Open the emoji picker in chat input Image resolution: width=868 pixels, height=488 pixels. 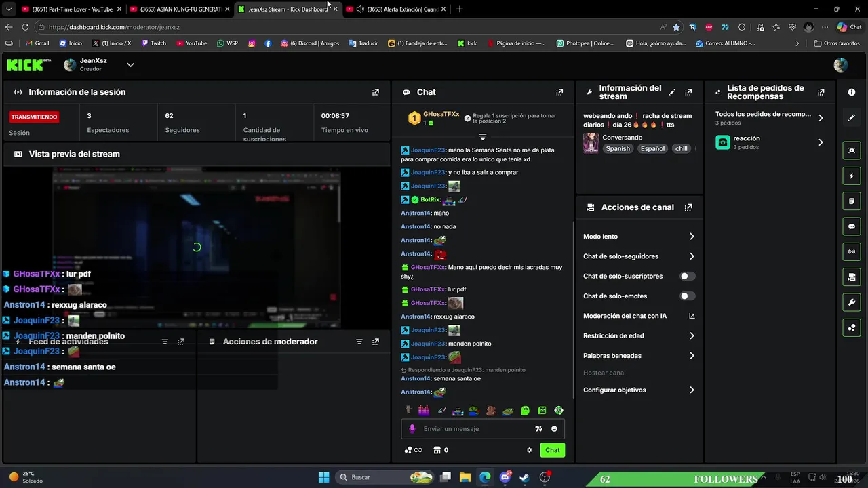pyautogui.click(x=554, y=428)
